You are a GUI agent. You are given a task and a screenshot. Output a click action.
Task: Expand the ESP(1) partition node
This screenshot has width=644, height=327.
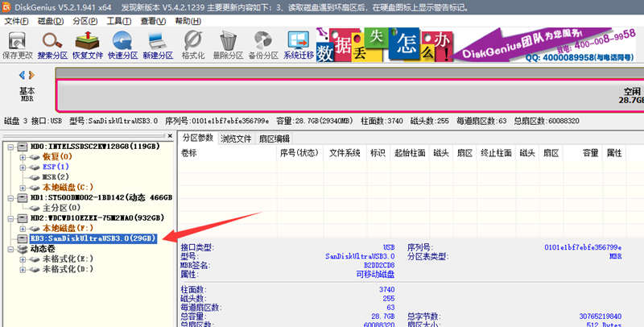pyautogui.click(x=23, y=168)
